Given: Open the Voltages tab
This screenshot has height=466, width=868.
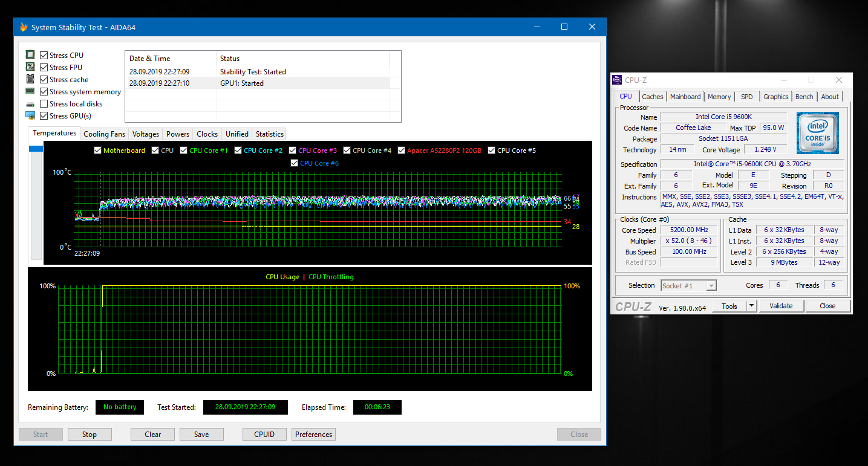Looking at the screenshot, I should point(146,134).
